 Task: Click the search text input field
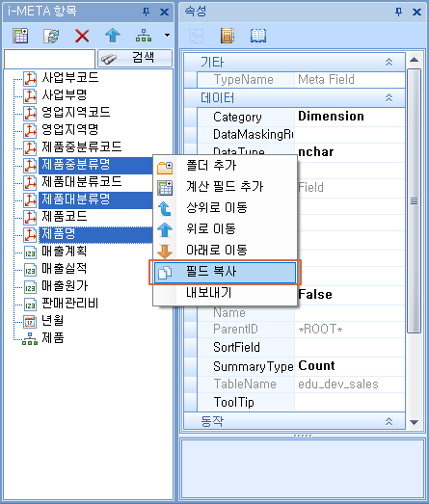click(49, 59)
